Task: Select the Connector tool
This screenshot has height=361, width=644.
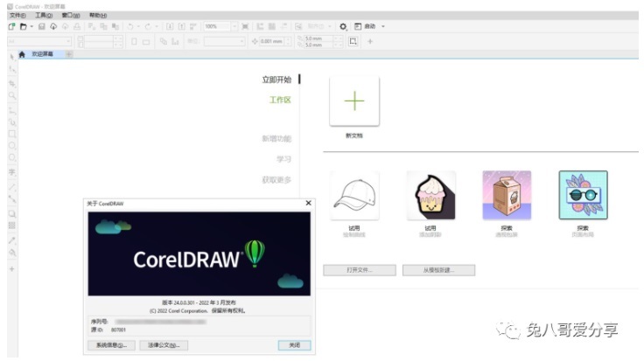Action: point(12,199)
